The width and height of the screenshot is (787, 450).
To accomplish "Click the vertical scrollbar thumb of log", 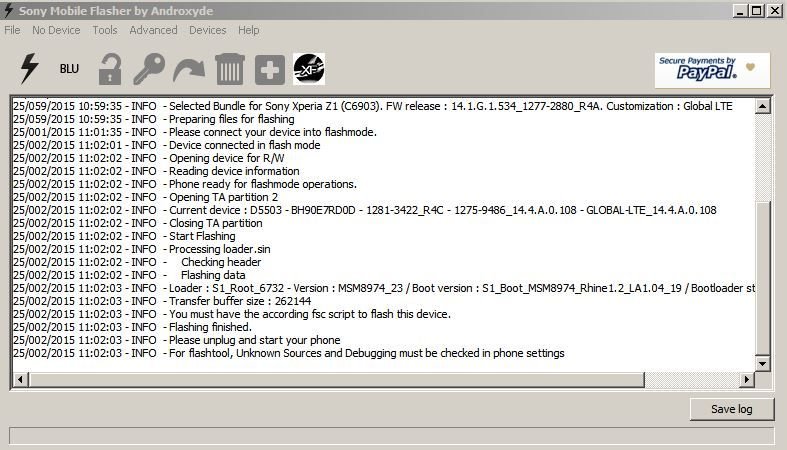I will (762, 278).
